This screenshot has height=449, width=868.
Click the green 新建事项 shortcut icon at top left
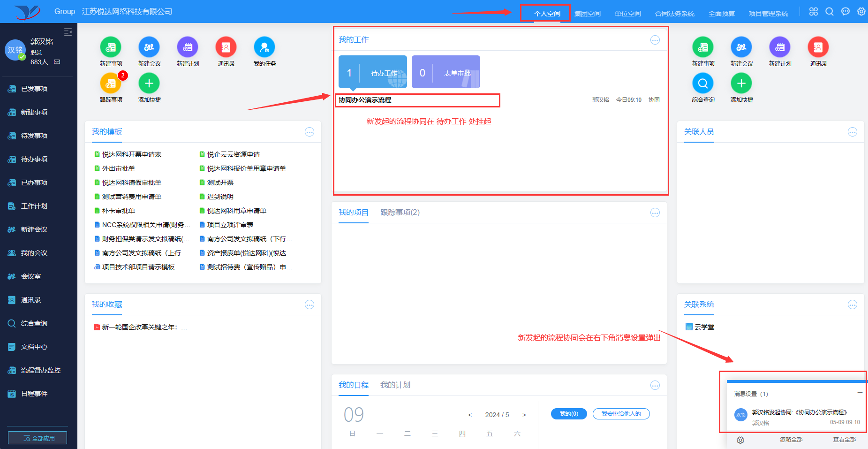[x=111, y=47]
